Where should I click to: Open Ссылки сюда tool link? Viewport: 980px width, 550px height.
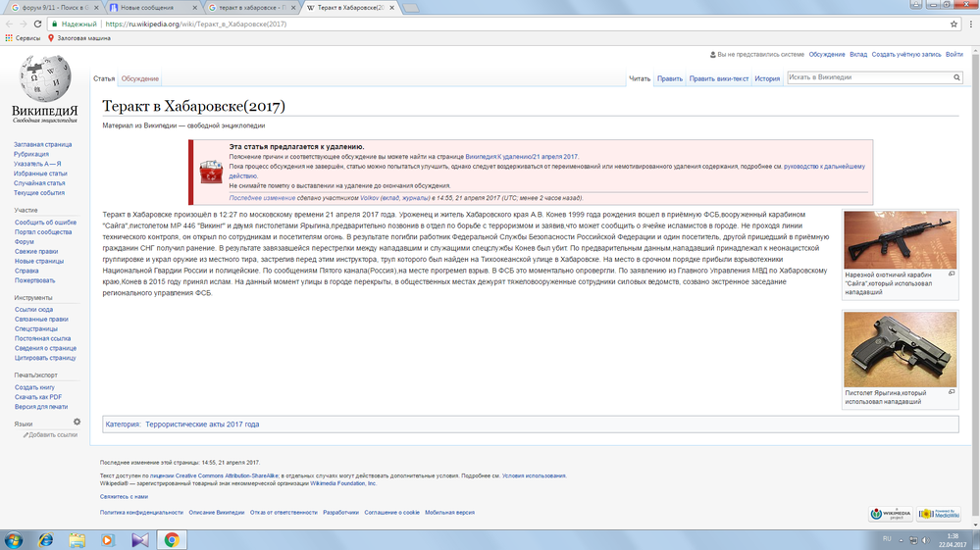pyautogui.click(x=33, y=310)
